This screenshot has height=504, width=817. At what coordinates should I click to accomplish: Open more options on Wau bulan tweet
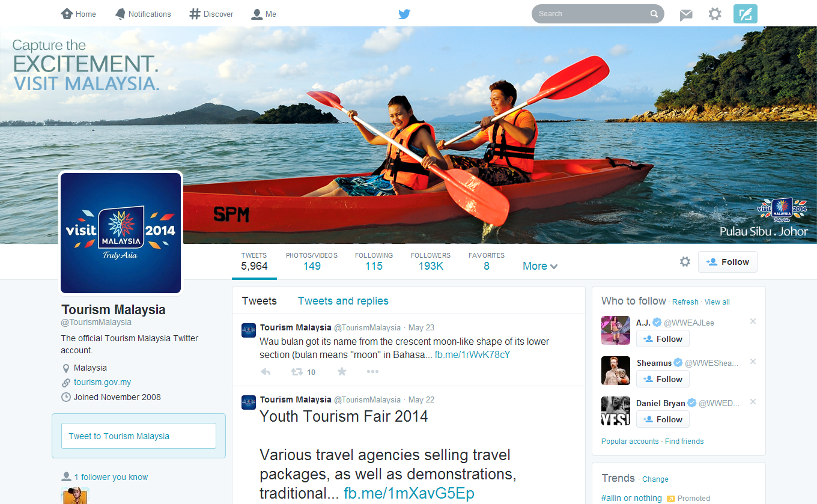coord(372,372)
